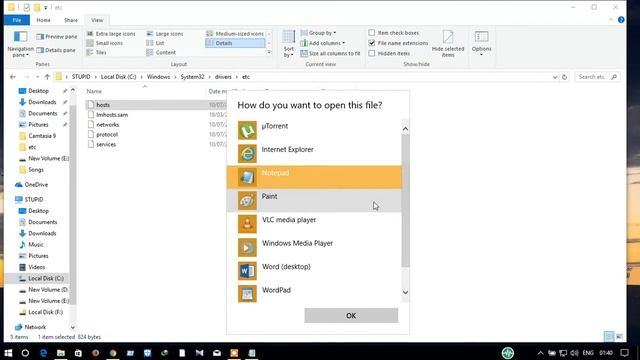Image resolution: width=640 pixels, height=360 pixels.
Task: Switch to Medium-sized icons layout
Action: (235, 34)
